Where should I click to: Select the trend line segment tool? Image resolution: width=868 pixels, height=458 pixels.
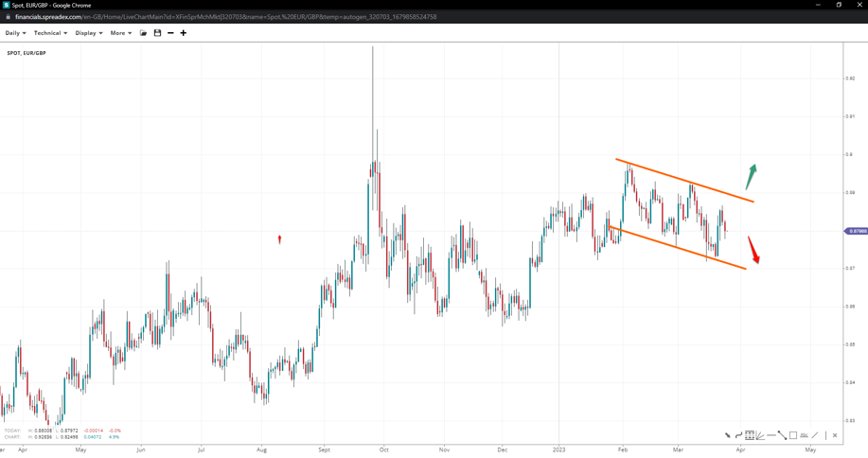783,435
